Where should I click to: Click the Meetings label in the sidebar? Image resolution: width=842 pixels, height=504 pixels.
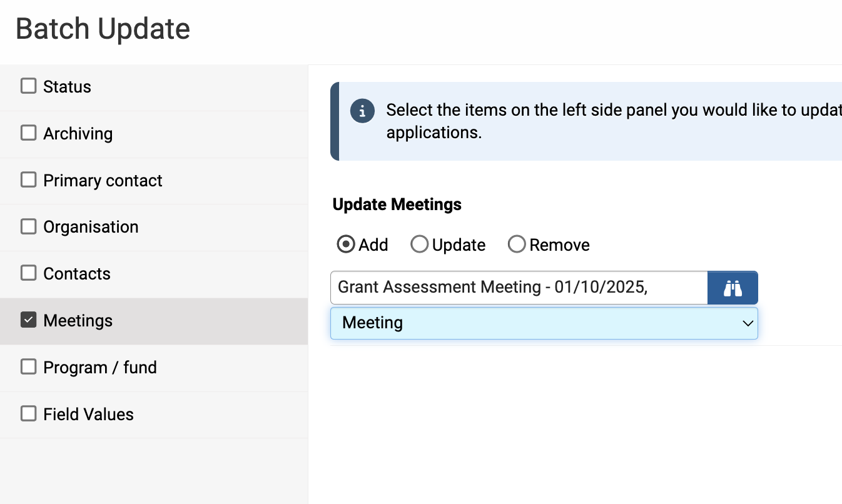coord(78,321)
